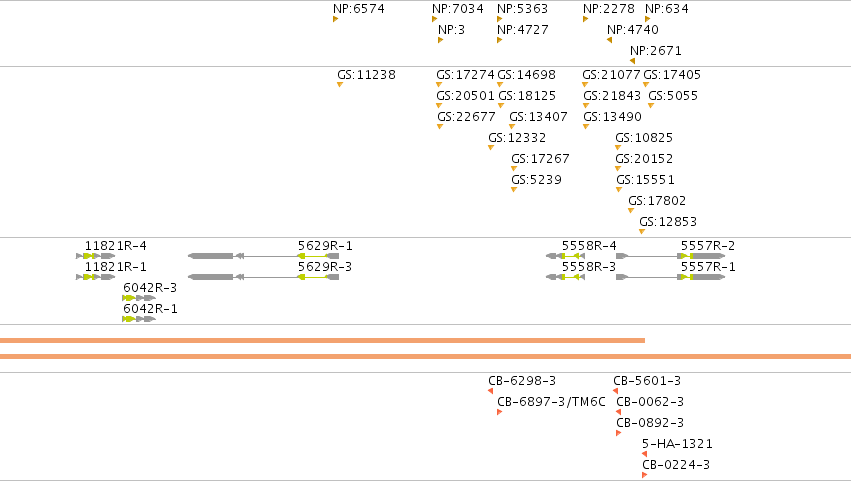Click GS:21077 label
851x481 pixels.
(612, 75)
